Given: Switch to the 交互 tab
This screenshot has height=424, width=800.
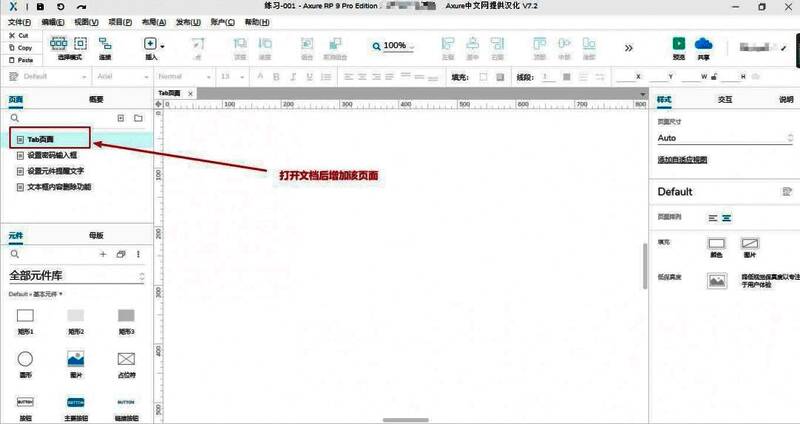Looking at the screenshot, I should [x=725, y=99].
